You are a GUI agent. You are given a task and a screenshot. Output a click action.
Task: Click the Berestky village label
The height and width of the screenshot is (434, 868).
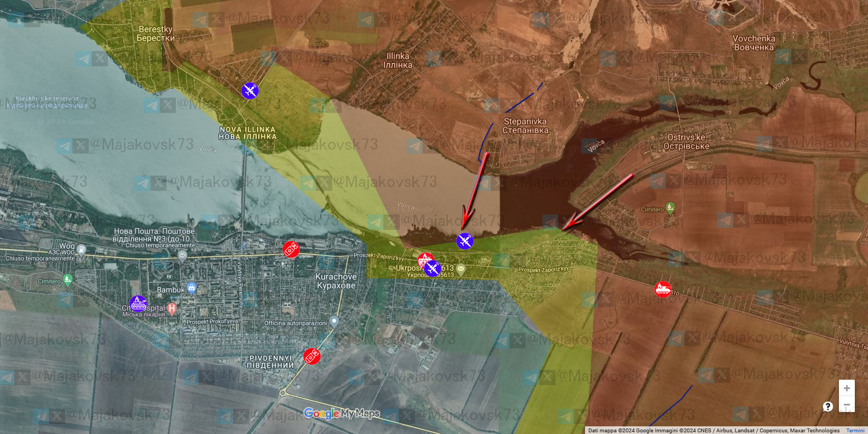pos(156,33)
